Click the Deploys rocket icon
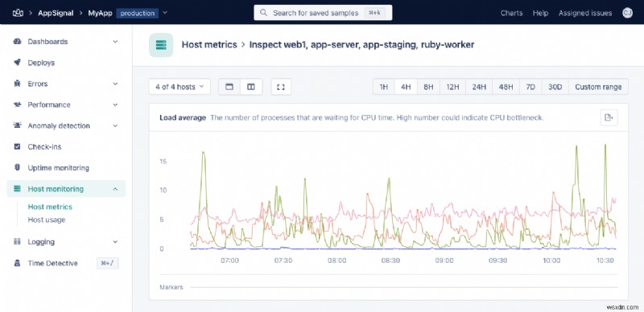The height and width of the screenshot is (312, 644). 17,63
